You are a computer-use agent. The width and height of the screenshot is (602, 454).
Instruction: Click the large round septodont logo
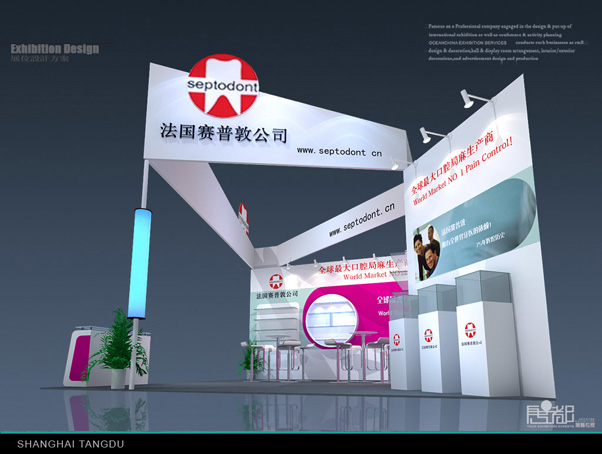223,86
